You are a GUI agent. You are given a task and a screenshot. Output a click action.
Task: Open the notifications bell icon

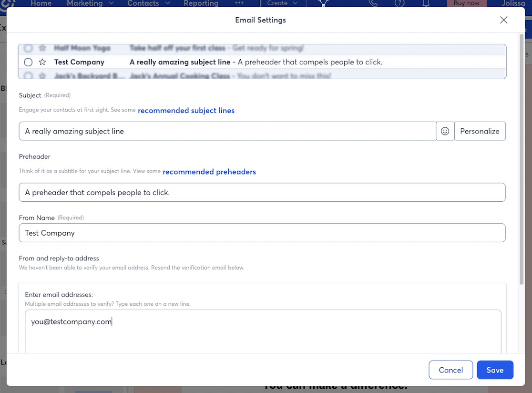click(x=425, y=4)
